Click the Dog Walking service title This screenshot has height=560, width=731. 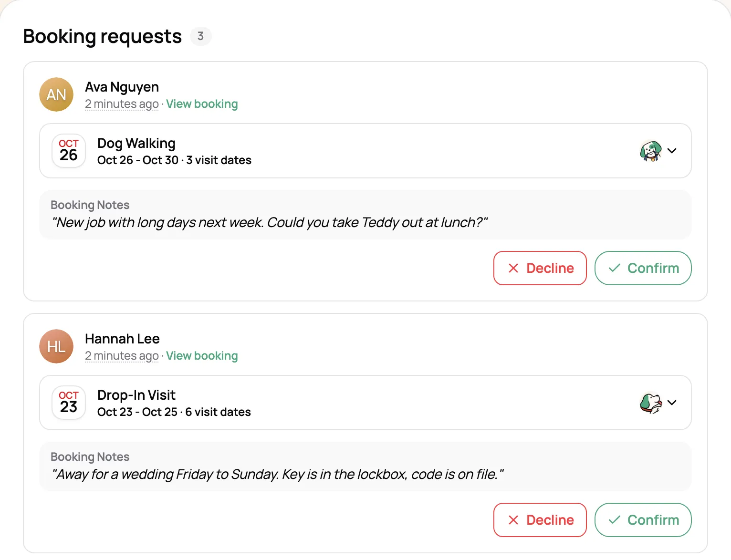(136, 143)
